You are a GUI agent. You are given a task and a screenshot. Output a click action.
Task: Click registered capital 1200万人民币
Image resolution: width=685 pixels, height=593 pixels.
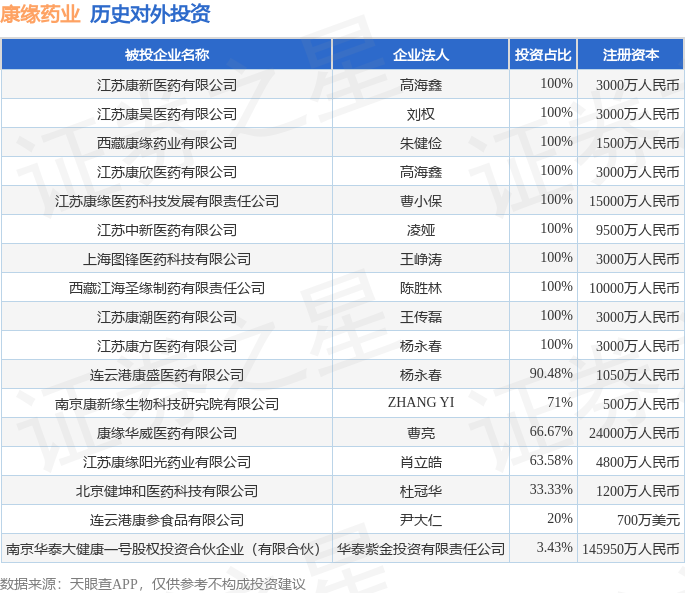tap(637, 491)
